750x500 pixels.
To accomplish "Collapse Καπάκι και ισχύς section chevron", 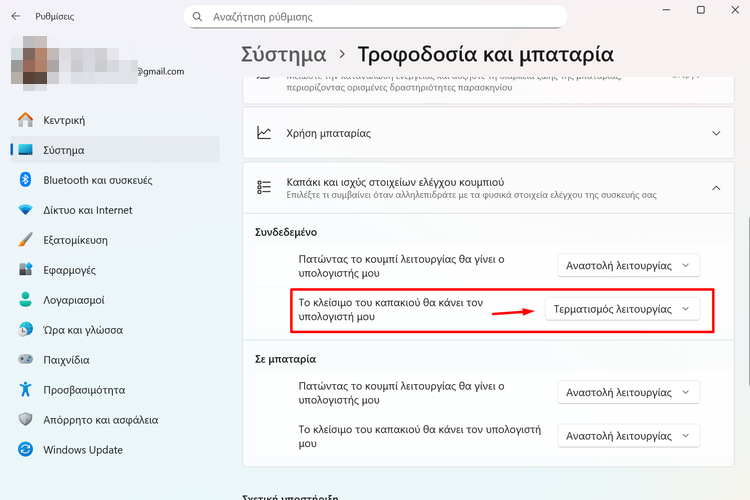I will pos(716,188).
